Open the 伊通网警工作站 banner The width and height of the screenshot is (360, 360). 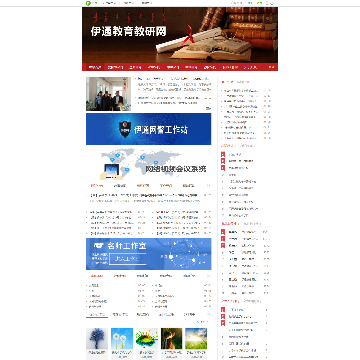tap(148, 129)
